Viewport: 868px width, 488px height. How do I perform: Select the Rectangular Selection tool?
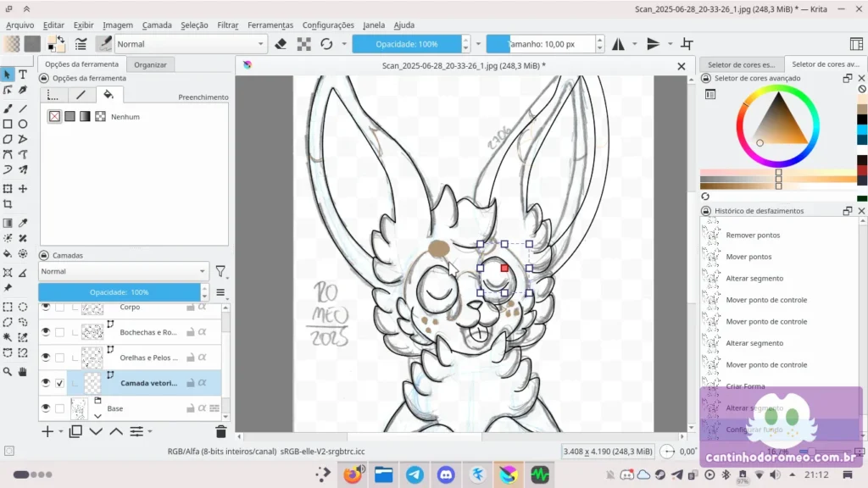(x=8, y=307)
